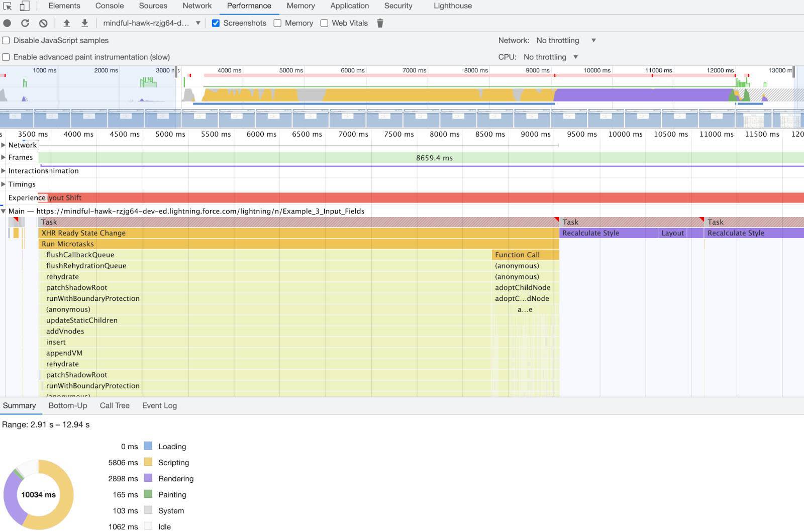The height and width of the screenshot is (532, 804).
Task: Switch to the Call Tree tab
Action: click(115, 405)
